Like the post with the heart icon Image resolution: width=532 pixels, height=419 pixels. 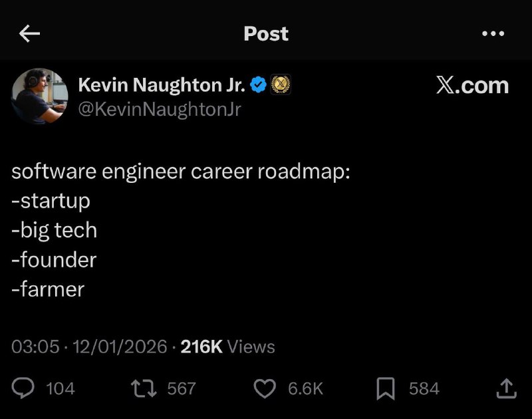[x=265, y=388]
